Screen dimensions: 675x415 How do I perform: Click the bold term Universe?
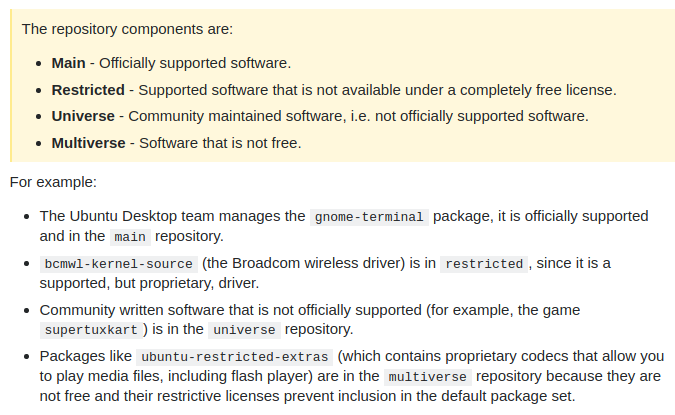(83, 116)
